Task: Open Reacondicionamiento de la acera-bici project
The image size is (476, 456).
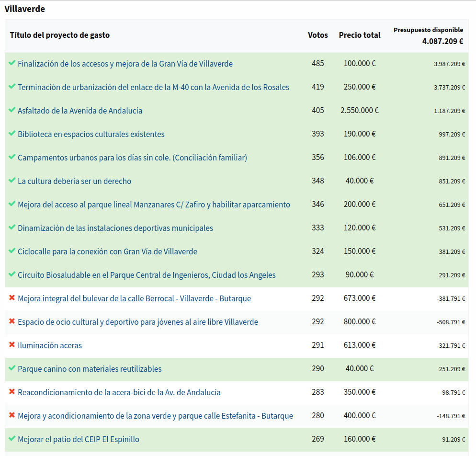Action: tap(119, 392)
